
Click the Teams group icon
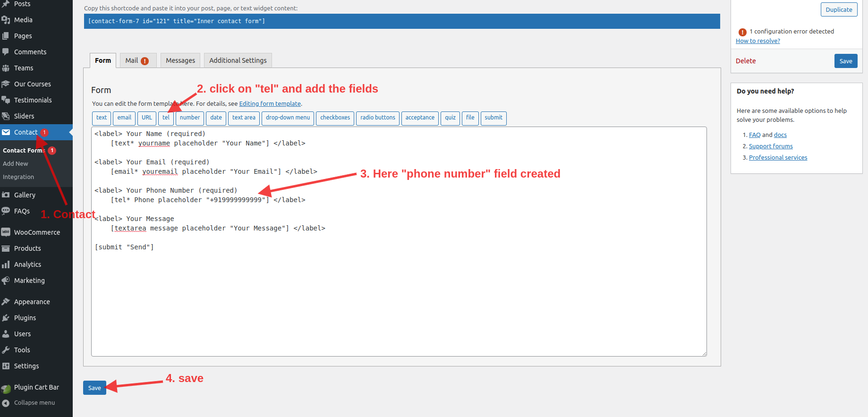coord(6,68)
